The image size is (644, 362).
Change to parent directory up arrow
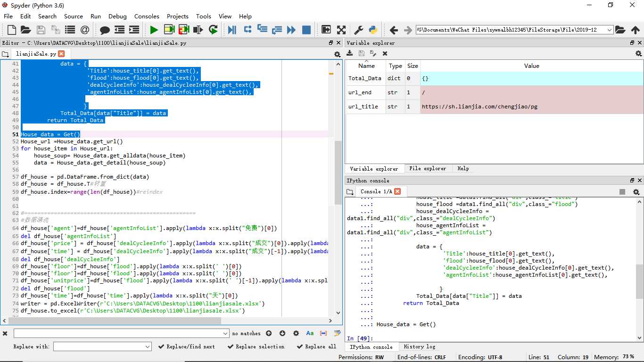(635, 30)
